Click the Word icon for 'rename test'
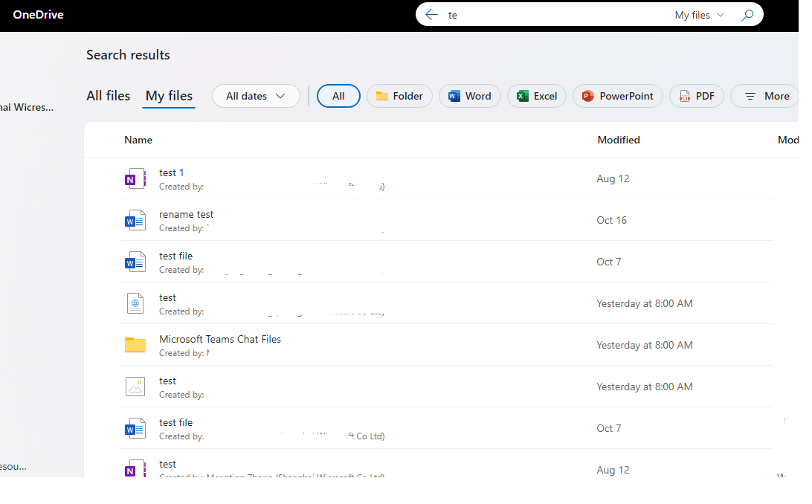Screen dimensions: 812x504 click(x=135, y=220)
